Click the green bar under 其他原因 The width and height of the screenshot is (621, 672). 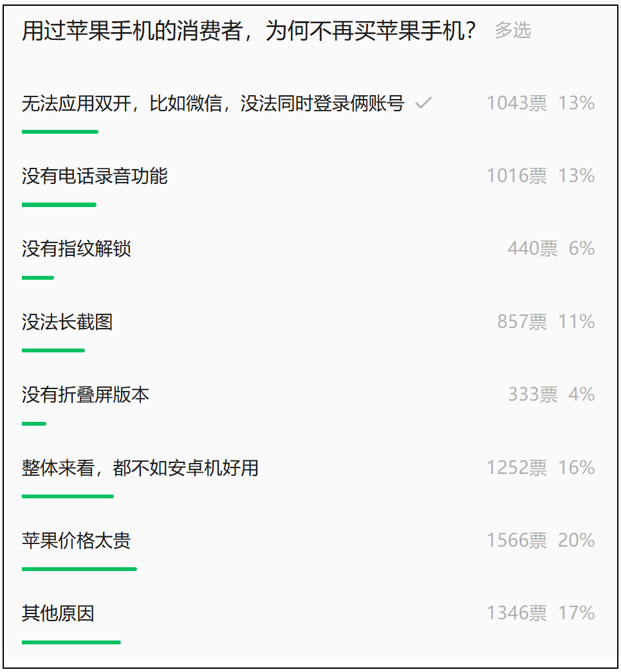(x=71, y=642)
